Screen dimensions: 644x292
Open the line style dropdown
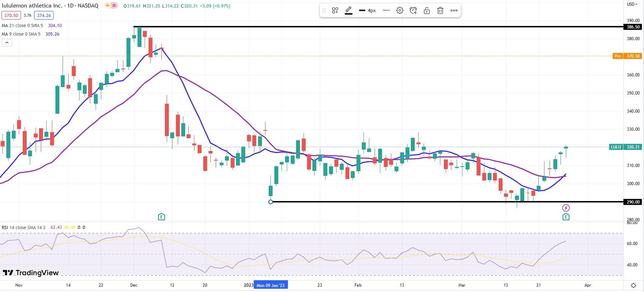coord(386,10)
